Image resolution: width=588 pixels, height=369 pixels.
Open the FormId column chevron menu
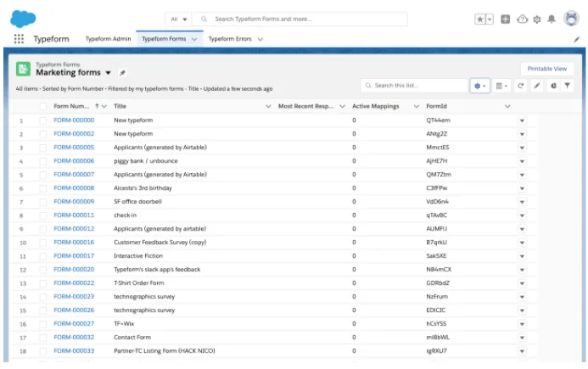(507, 107)
